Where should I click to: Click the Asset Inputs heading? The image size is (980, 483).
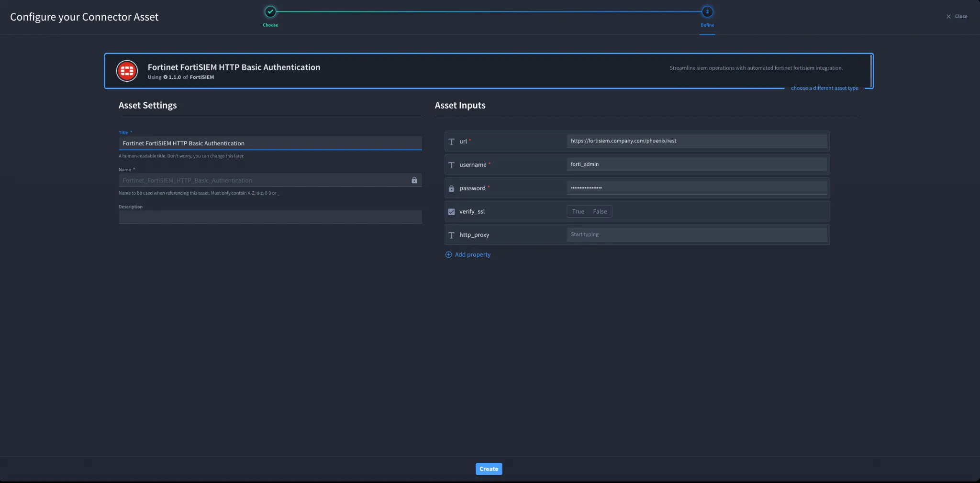[460, 105]
